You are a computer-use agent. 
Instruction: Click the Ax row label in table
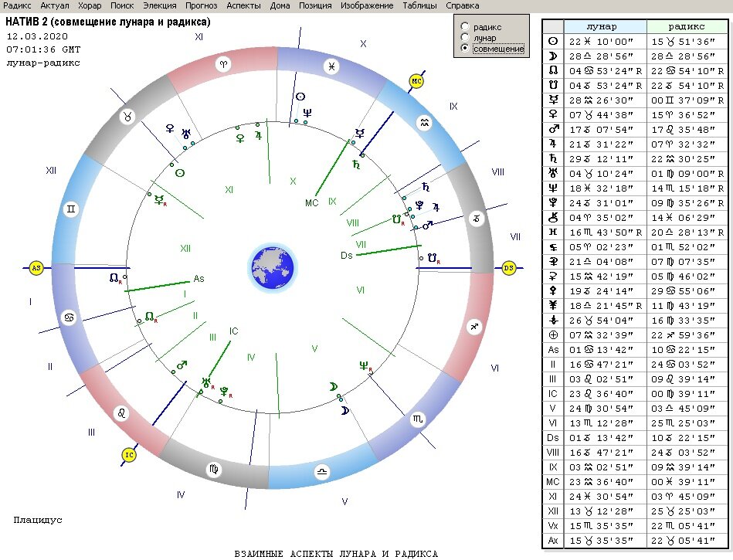click(553, 541)
